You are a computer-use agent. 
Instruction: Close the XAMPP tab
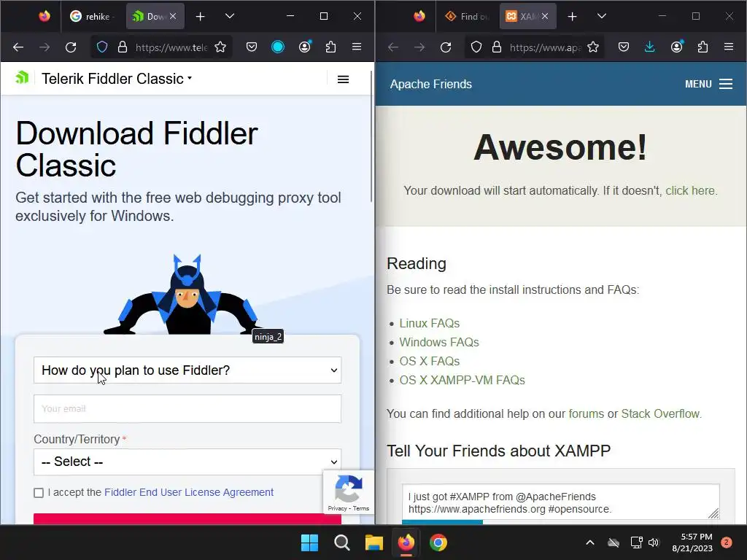(545, 17)
